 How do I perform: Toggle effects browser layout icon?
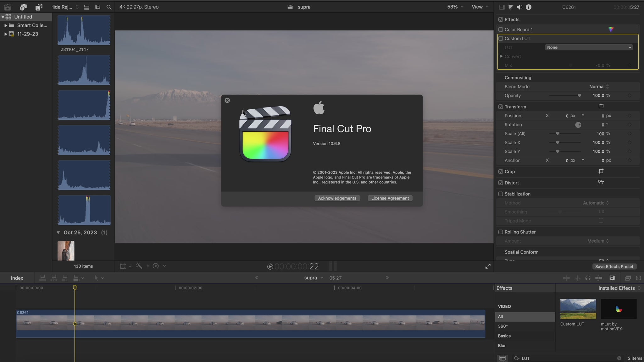[x=502, y=358]
